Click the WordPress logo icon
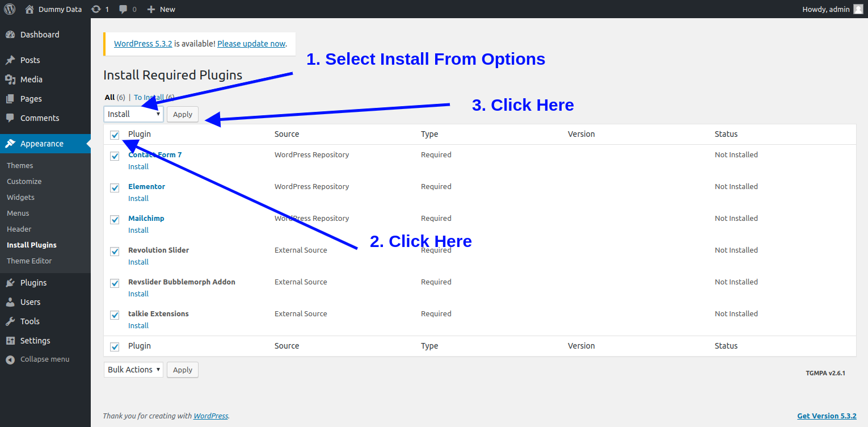Screen dimensions: 868x427 (x=10, y=9)
